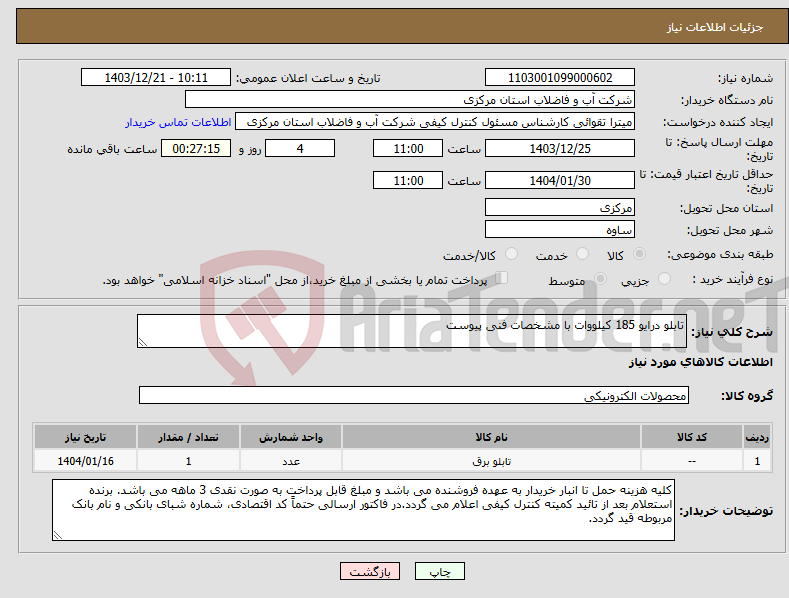Image resolution: width=789 pixels, height=598 pixels.
Task: Click the تاریخ نیاز column header
Action: pos(85,437)
